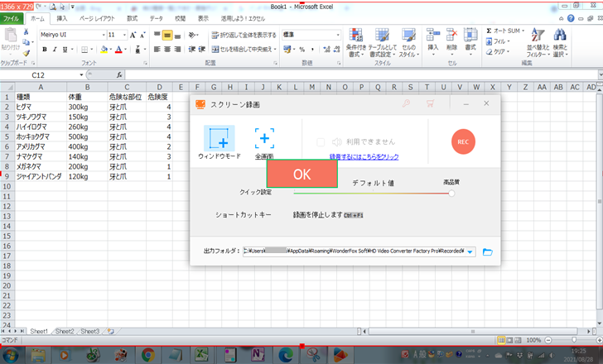Switch to Page Layout view in status bar

click(509, 340)
